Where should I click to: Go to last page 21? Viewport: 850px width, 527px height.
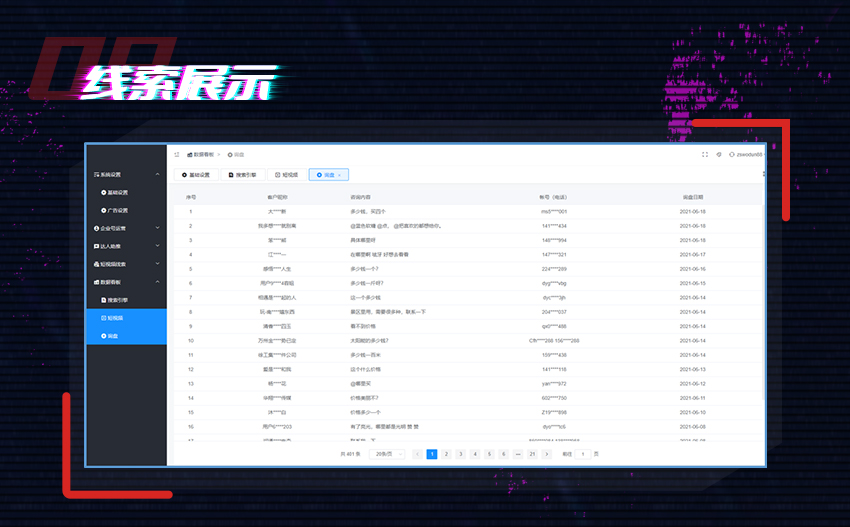click(x=532, y=454)
